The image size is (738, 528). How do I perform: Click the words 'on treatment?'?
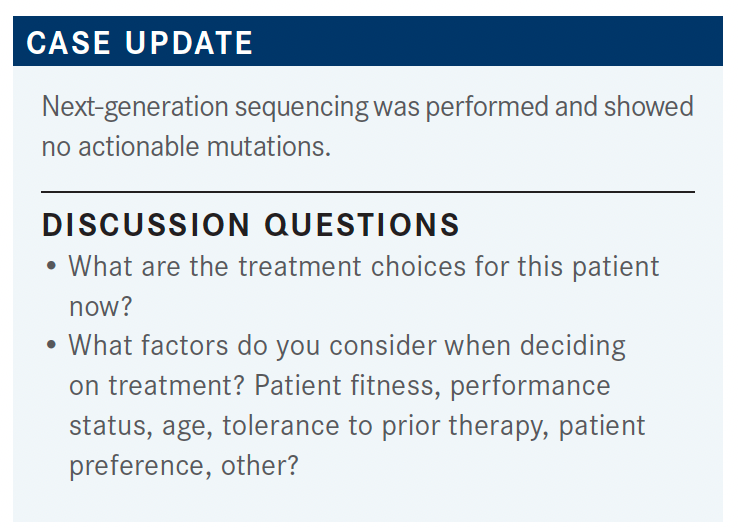click(x=157, y=385)
